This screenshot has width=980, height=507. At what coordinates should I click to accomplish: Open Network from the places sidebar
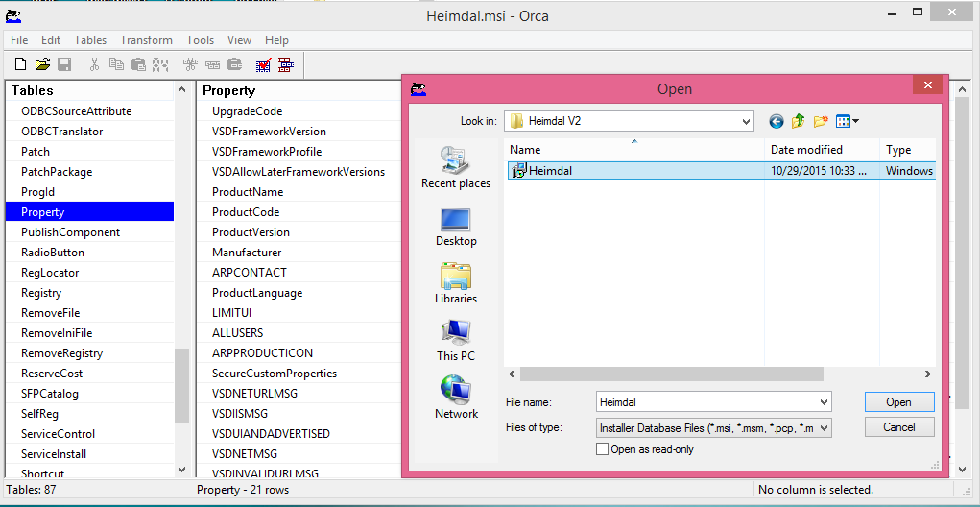click(x=456, y=398)
